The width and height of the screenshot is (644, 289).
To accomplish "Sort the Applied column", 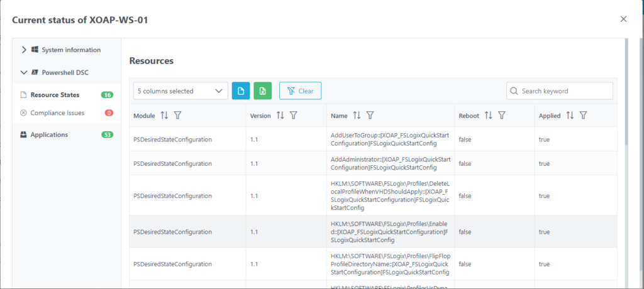I will click(570, 116).
